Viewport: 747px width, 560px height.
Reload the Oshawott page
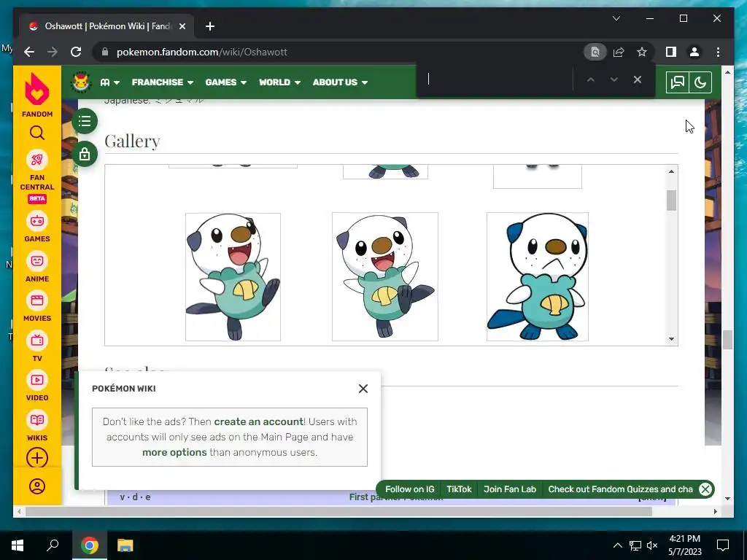[76, 52]
